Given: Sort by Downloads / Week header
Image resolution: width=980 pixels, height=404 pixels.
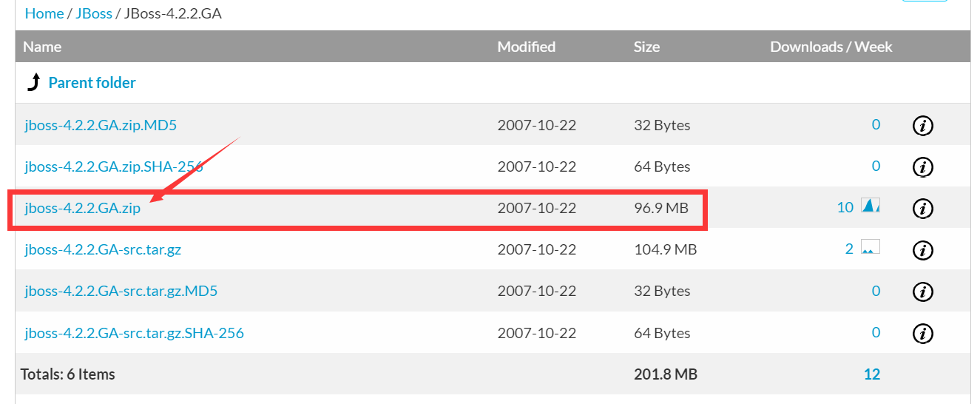Looking at the screenshot, I should [x=831, y=47].
